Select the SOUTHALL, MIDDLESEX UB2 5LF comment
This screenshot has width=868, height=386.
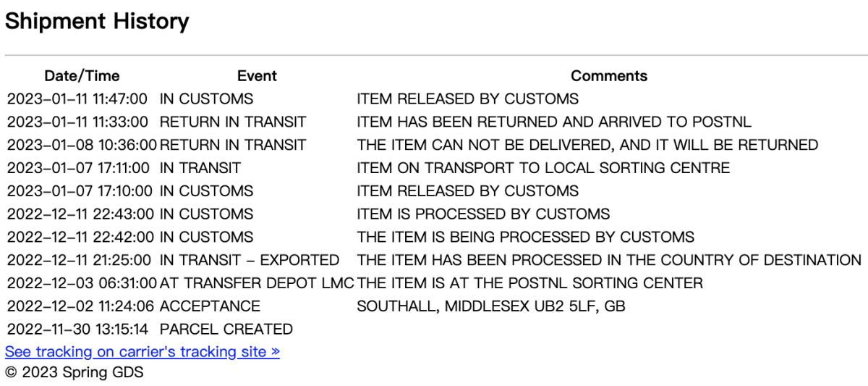pos(491,306)
